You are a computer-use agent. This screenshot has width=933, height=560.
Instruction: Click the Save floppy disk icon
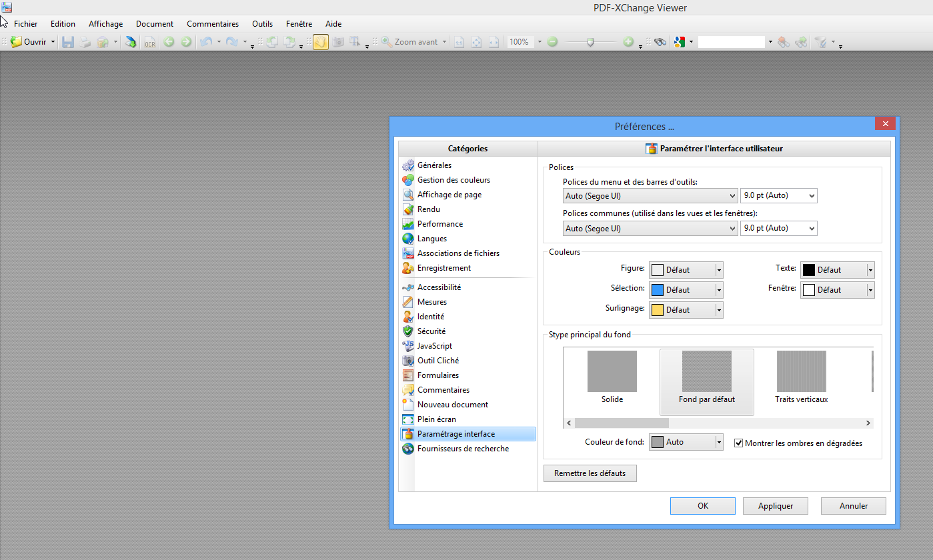[x=67, y=42]
